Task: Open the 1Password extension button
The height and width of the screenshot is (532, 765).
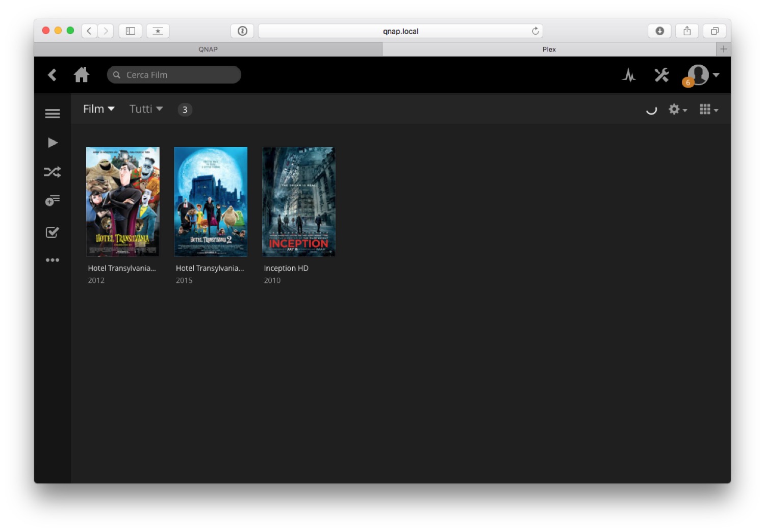Action: (242, 31)
